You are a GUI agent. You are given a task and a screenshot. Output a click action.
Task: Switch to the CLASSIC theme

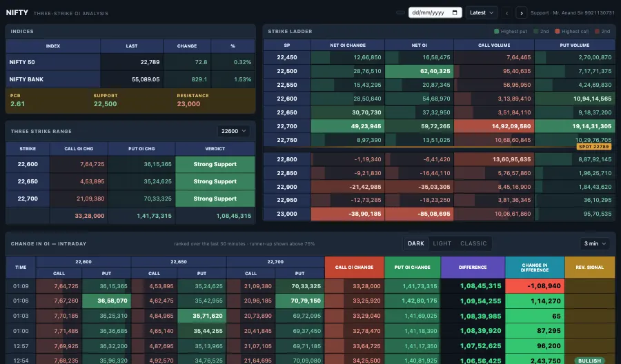(x=473, y=243)
